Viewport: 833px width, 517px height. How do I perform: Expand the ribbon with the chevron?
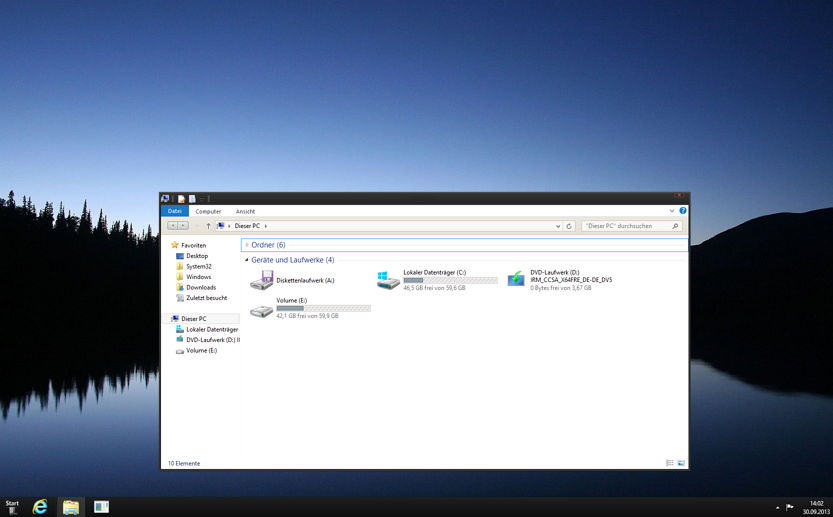[x=674, y=211]
